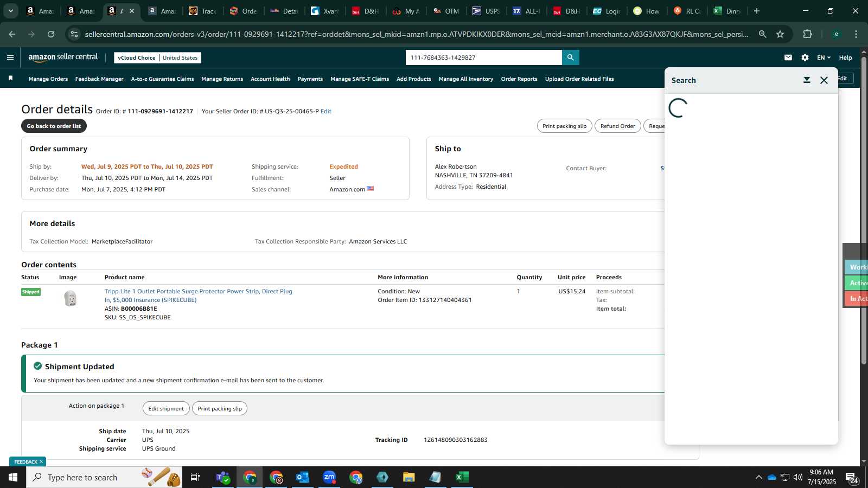Click Edit shipment for package 1
The width and height of the screenshot is (868, 488).
coord(166,408)
